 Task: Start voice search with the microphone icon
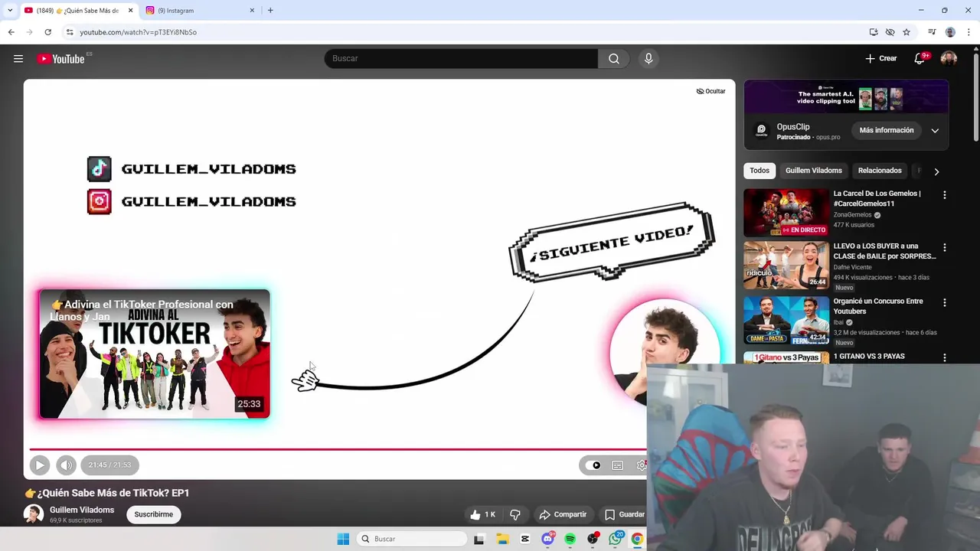click(x=648, y=59)
